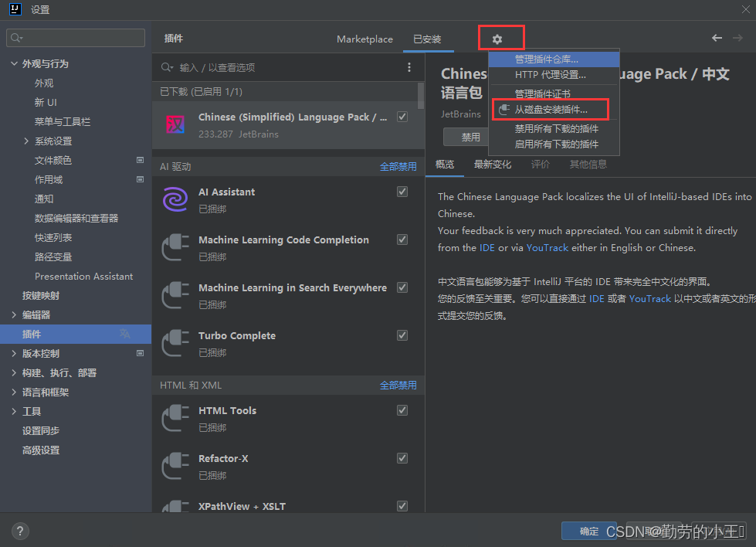Screen dimensions: 756x547
Task: Click the plug icon beside 从磁盘安装插件
Action: pyautogui.click(x=503, y=110)
